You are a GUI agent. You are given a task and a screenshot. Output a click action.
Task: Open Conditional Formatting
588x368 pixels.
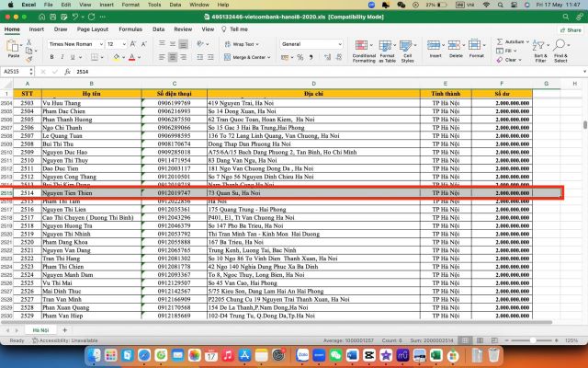[364, 49]
